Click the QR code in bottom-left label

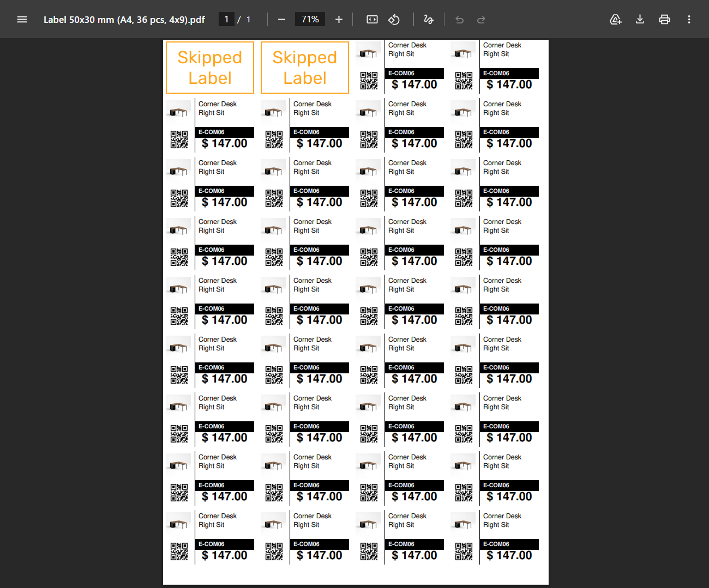(179, 551)
